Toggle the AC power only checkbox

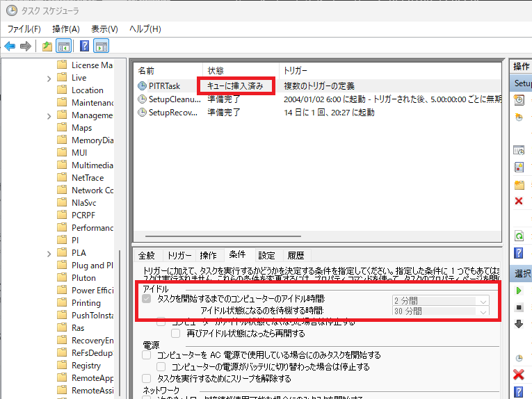[147, 355]
